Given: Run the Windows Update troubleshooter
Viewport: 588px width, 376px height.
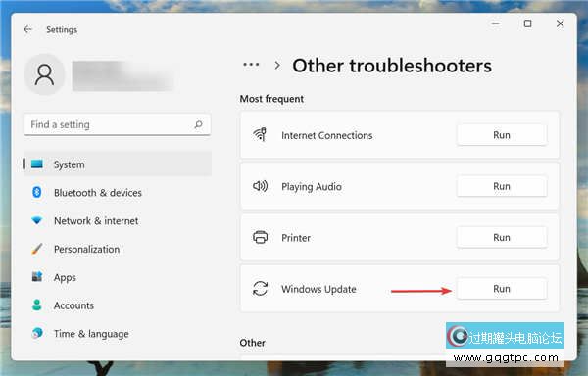Looking at the screenshot, I should (x=502, y=289).
